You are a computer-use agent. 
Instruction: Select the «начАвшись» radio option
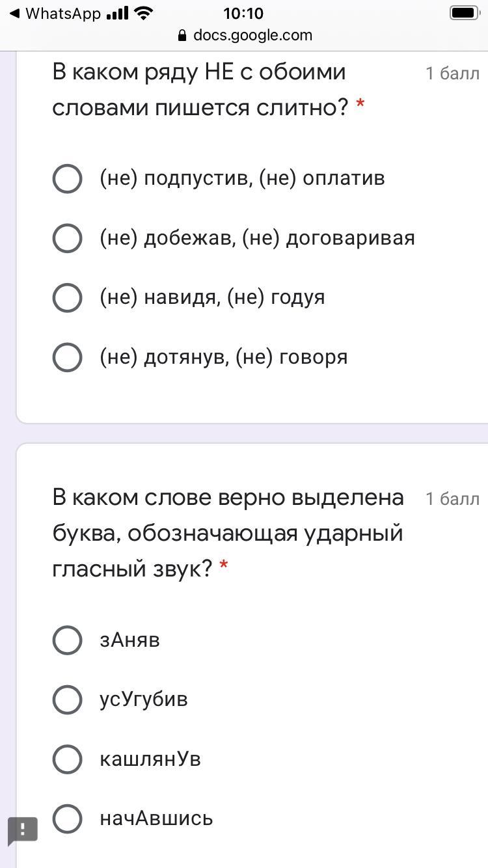pos(67,819)
